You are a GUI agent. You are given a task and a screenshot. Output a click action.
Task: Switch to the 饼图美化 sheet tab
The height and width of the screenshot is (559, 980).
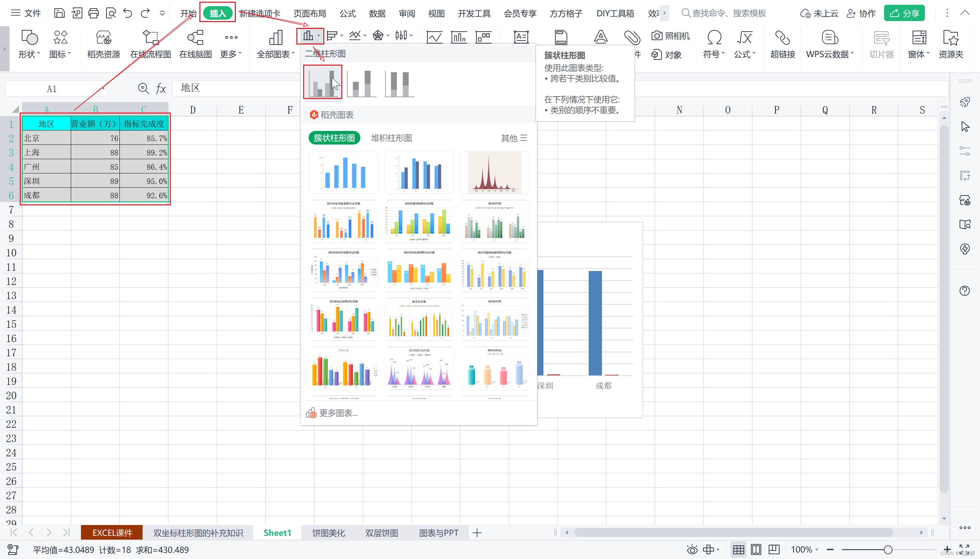click(x=328, y=533)
